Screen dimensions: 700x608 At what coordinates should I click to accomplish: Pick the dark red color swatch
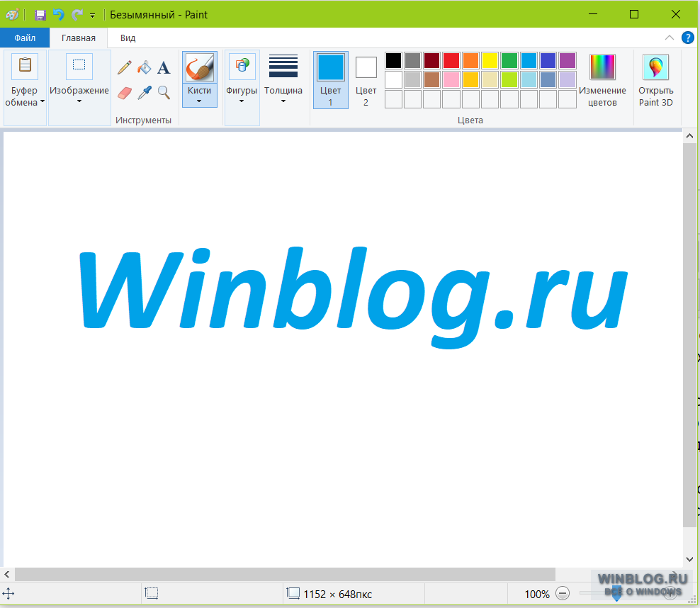click(432, 61)
